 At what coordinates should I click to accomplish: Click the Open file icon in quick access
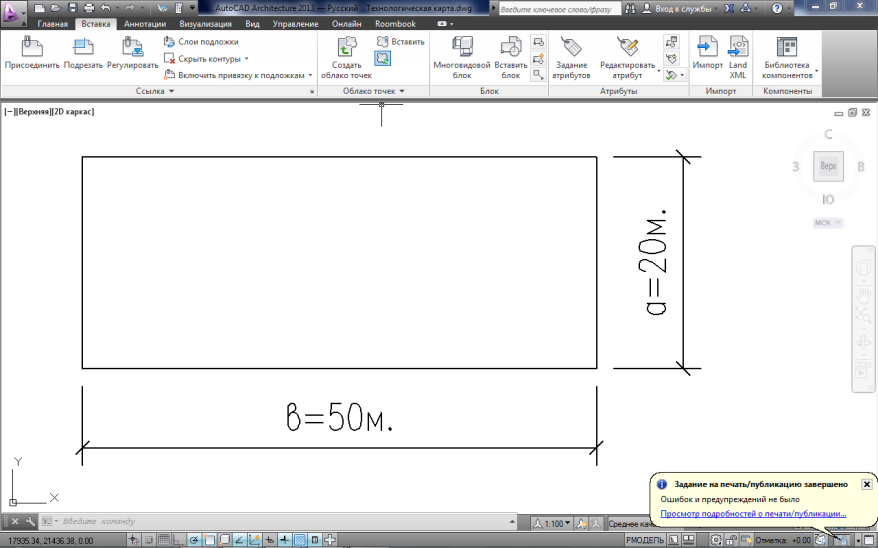click(x=55, y=8)
